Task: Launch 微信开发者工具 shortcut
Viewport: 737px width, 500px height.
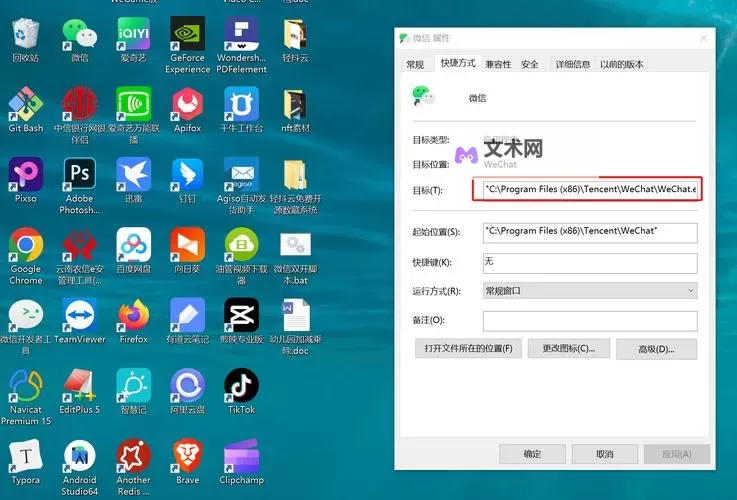Action: (x=25, y=315)
